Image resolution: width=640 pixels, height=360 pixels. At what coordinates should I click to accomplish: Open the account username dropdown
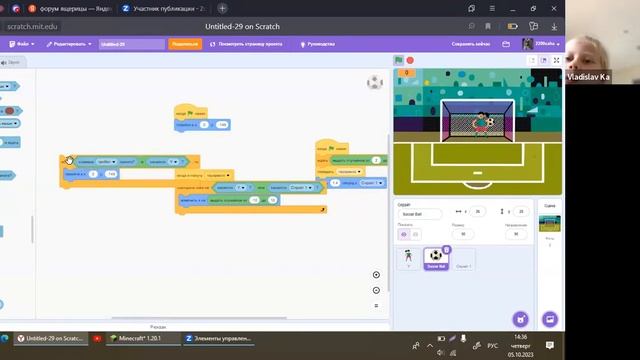pos(547,44)
